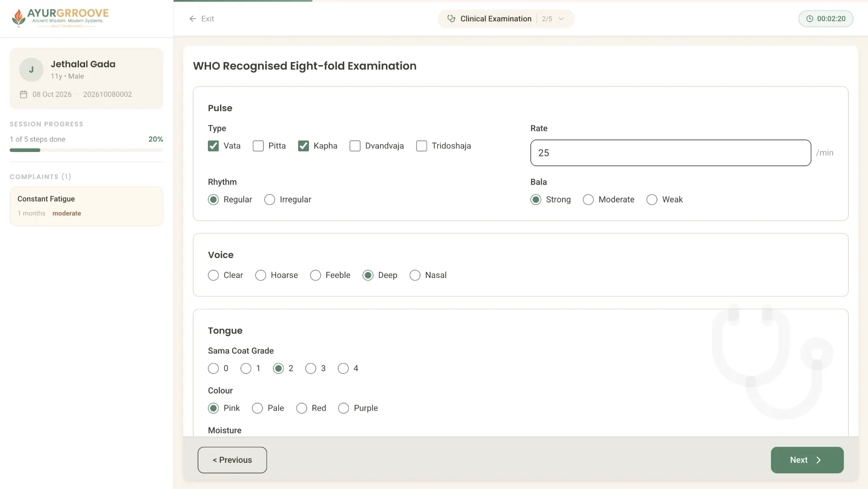Choose Feeble voice option

click(316, 275)
